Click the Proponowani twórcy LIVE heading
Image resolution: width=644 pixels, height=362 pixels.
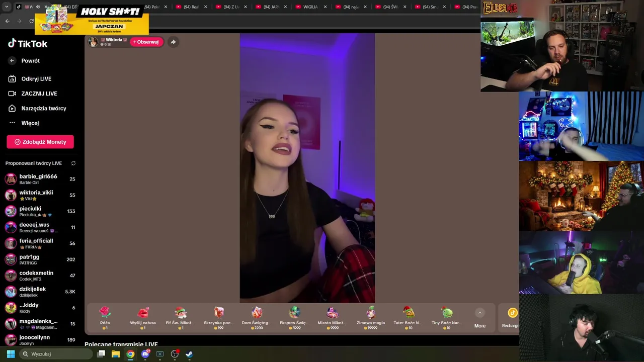point(34,163)
